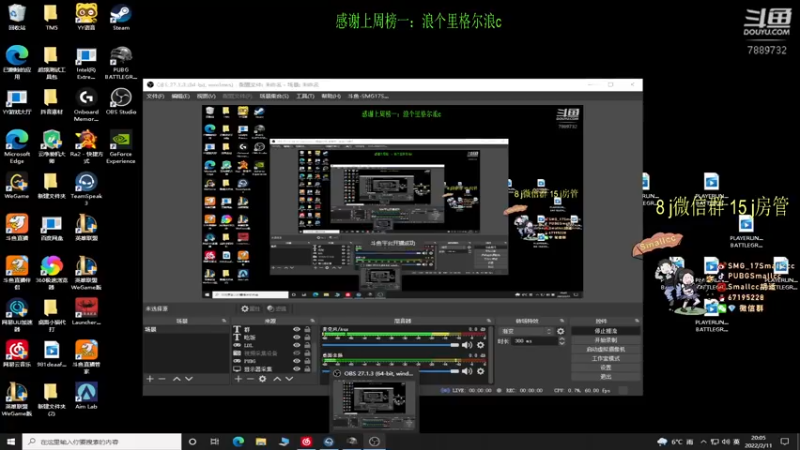The image size is (800, 450).
Task: Mute the first mixer audio channel
Action: [x=467, y=345]
